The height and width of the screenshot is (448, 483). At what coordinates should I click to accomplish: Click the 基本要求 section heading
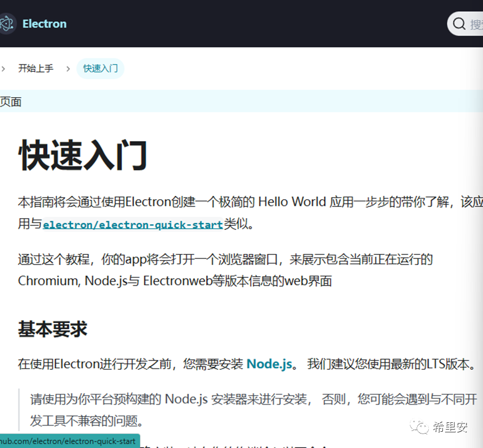pos(52,329)
